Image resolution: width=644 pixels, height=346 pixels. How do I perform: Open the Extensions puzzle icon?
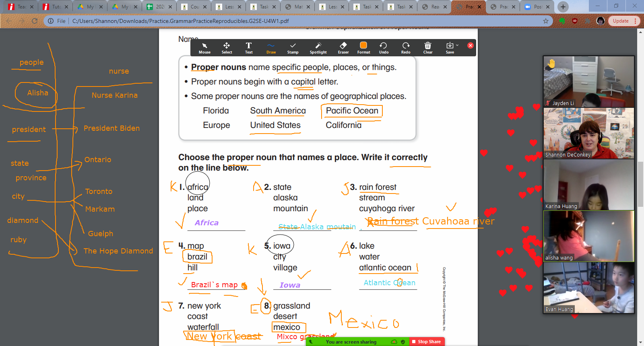coord(588,21)
